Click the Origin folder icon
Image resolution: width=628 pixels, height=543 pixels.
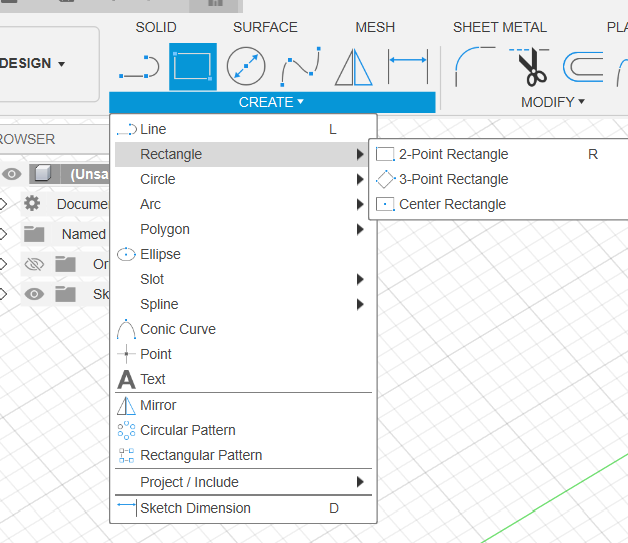65,264
